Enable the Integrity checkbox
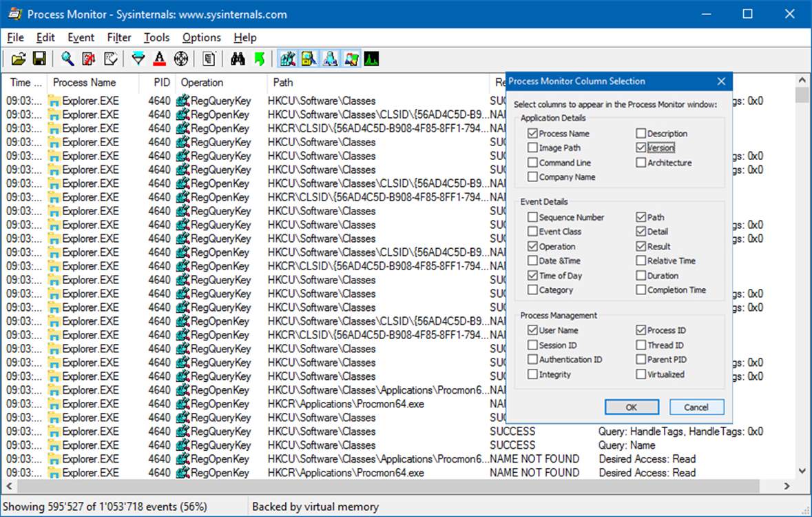The height and width of the screenshot is (517, 812). tap(532, 374)
